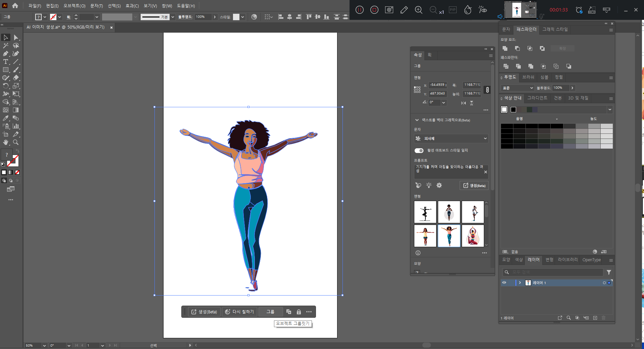Select the Rectangle tool
This screenshot has width=644, height=349.
[6, 70]
